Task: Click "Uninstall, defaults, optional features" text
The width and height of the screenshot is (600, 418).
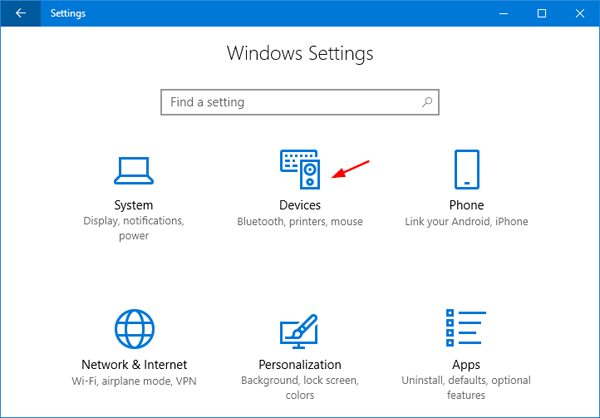Action: [466, 388]
